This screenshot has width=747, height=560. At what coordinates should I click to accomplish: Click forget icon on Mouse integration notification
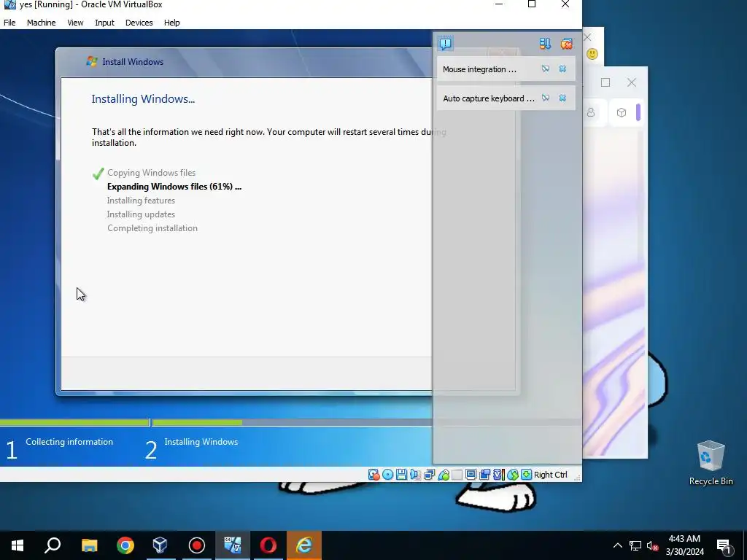[x=546, y=69]
